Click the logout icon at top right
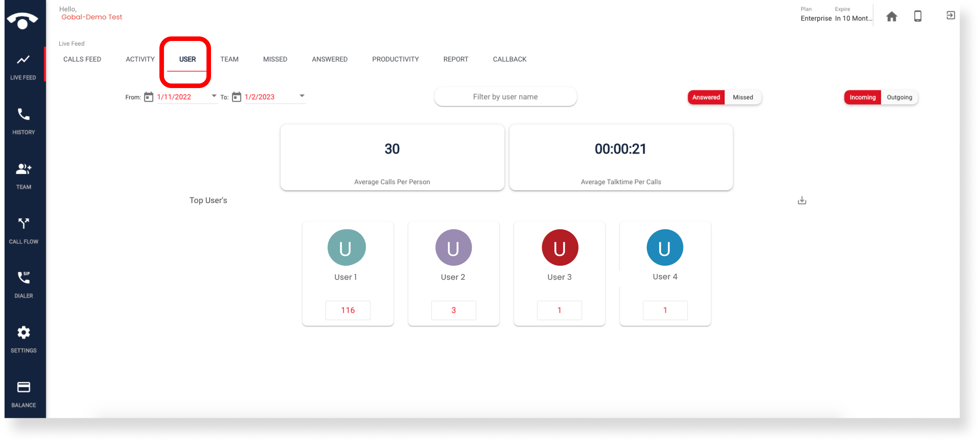This screenshot has height=443, width=980. 950,15
